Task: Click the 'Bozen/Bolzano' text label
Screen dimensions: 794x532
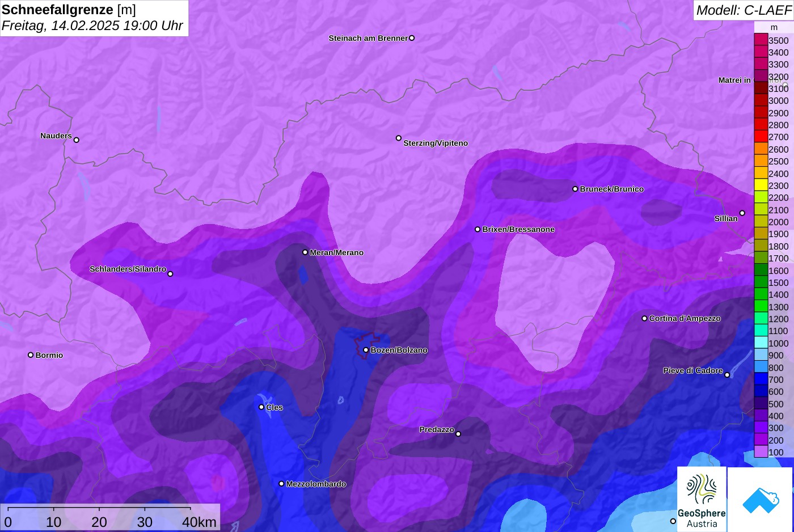Action: (x=399, y=350)
